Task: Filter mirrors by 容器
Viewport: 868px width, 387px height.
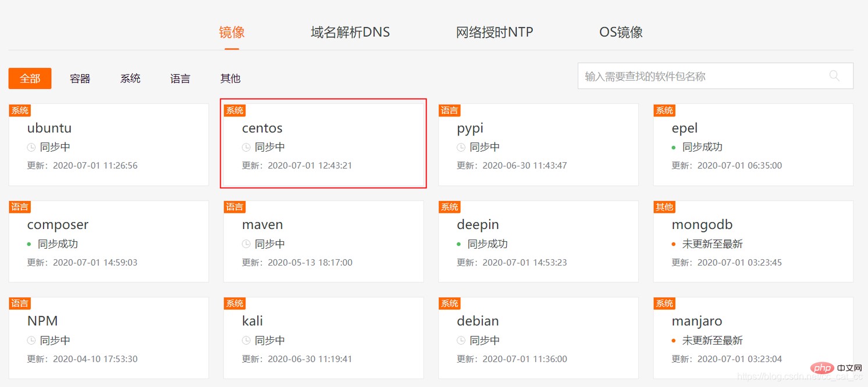Action: tap(80, 78)
